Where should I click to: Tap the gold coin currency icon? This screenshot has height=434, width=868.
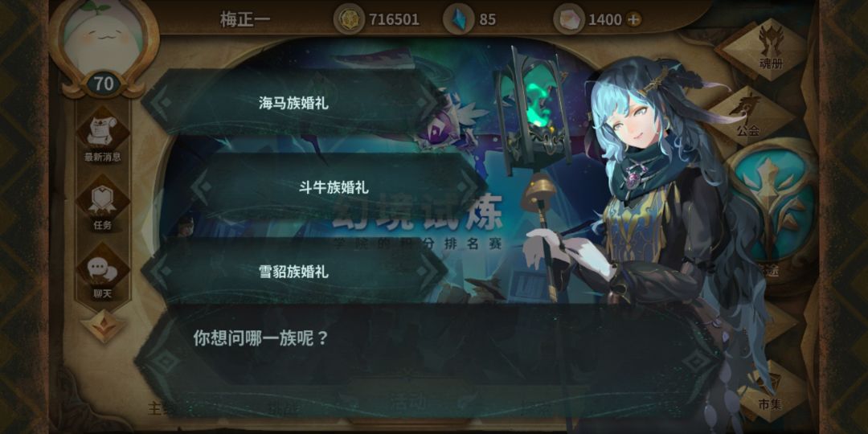pos(349,18)
